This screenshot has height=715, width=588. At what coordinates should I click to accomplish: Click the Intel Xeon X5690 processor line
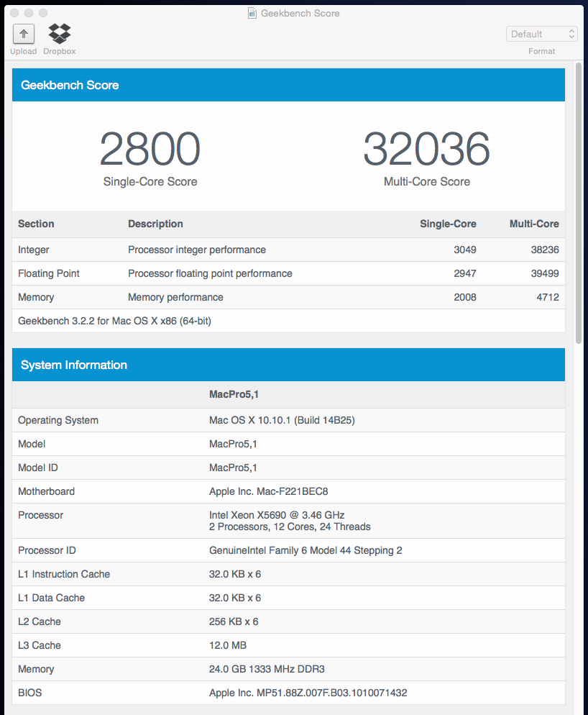pos(277,515)
